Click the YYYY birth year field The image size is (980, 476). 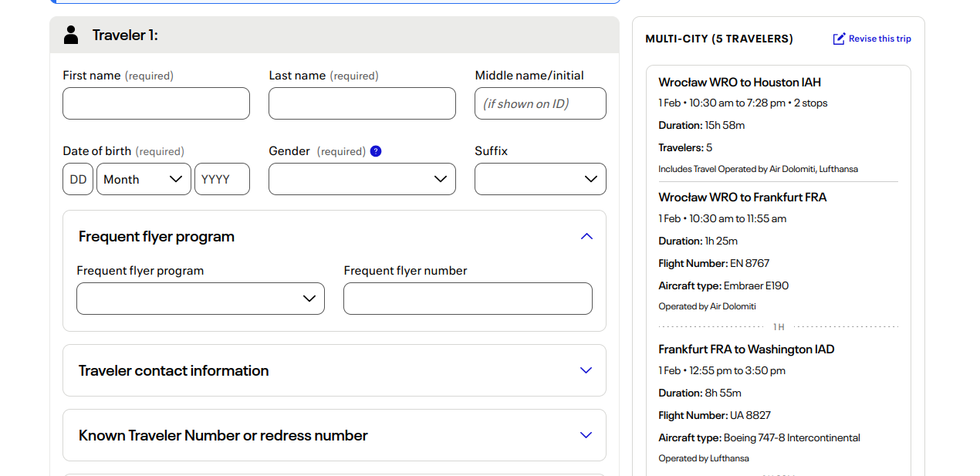(x=222, y=179)
